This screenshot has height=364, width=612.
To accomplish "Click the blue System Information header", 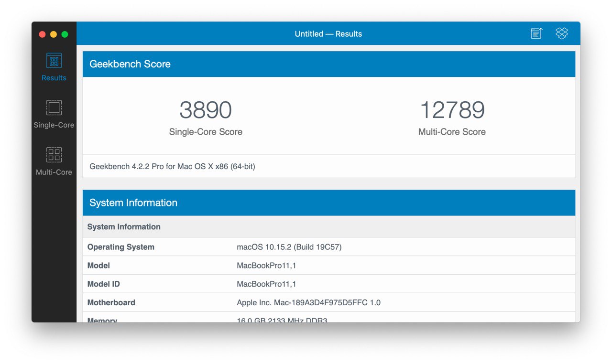I will click(329, 203).
